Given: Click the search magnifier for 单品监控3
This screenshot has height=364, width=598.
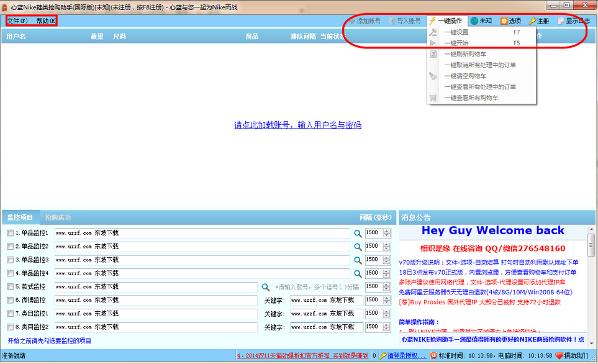Looking at the screenshot, I should 358,260.
